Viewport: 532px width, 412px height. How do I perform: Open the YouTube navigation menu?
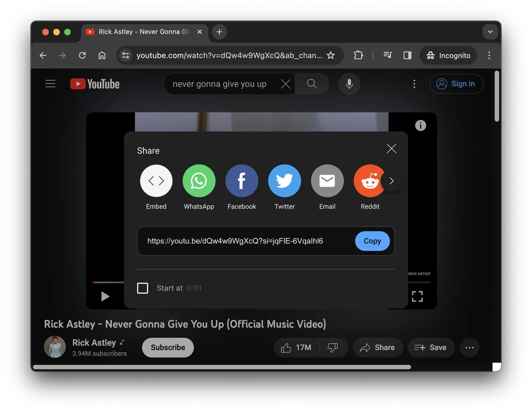pos(50,84)
